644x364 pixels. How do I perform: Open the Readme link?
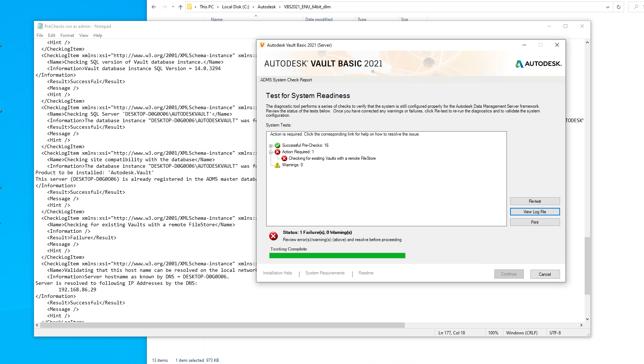coord(365,273)
